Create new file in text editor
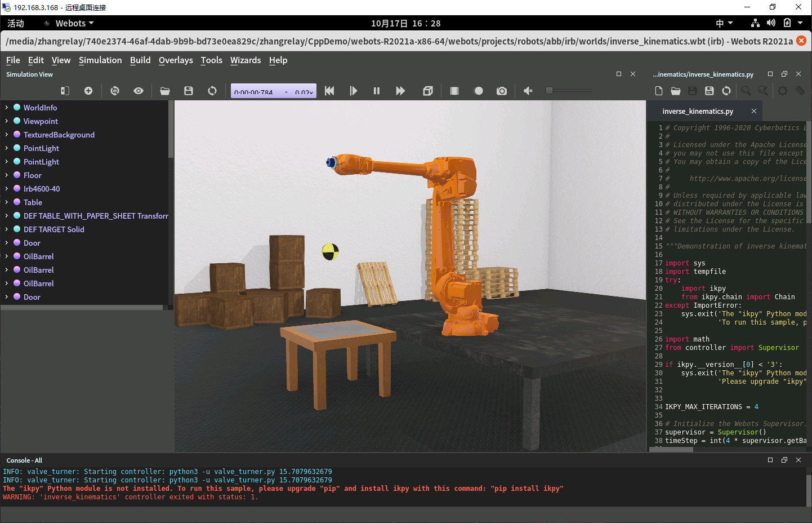This screenshot has width=812, height=523. point(659,91)
